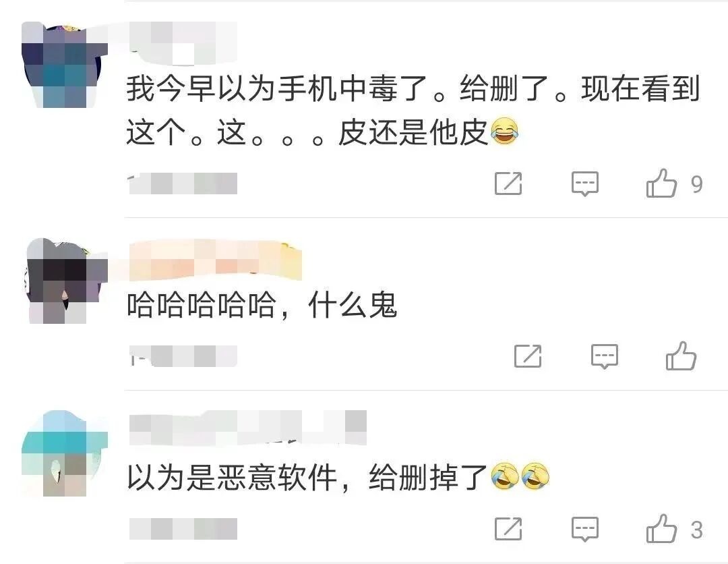
Task: Reply to the 哈哈哈哈哈 什么鬼 comment
Action: 605,356
